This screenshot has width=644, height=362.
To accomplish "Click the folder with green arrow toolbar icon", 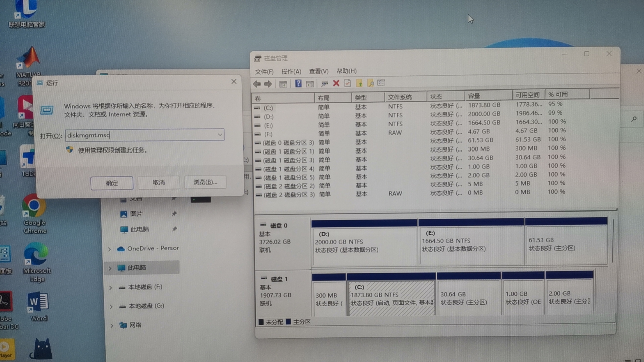I will click(359, 83).
